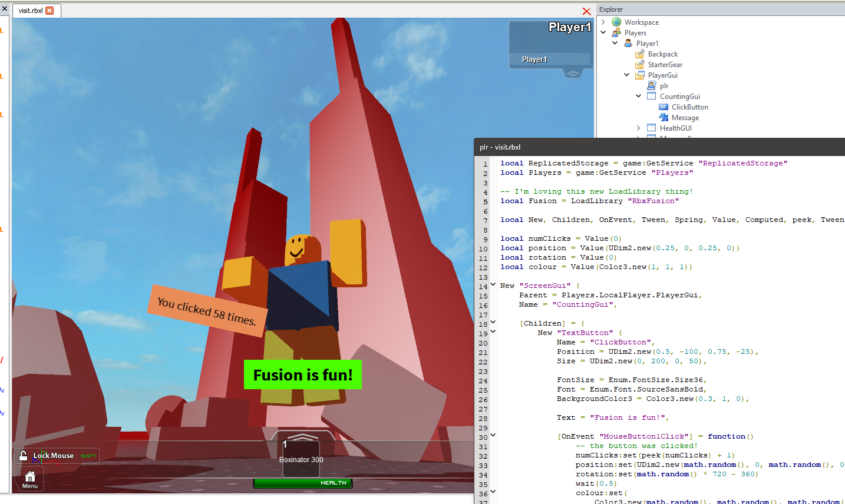Click "the button was clicked!" comment
Screen dimensions: 845x504
click(644, 446)
